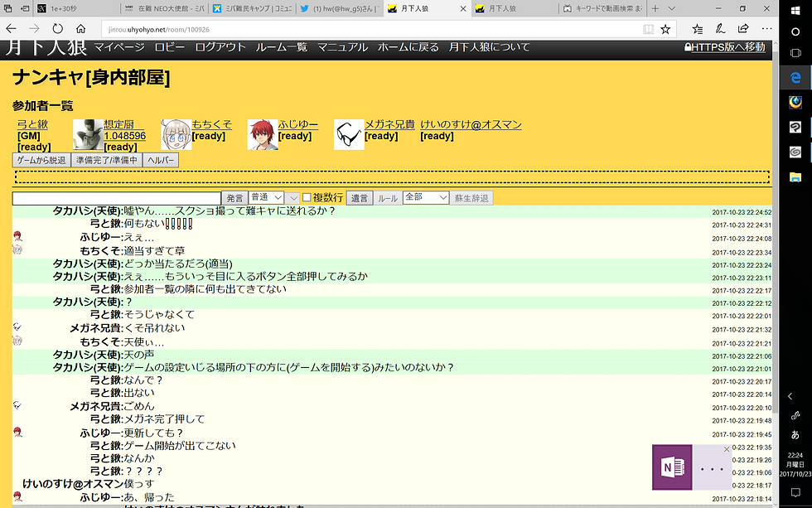Click the 蘇生辞退 button

click(471, 198)
